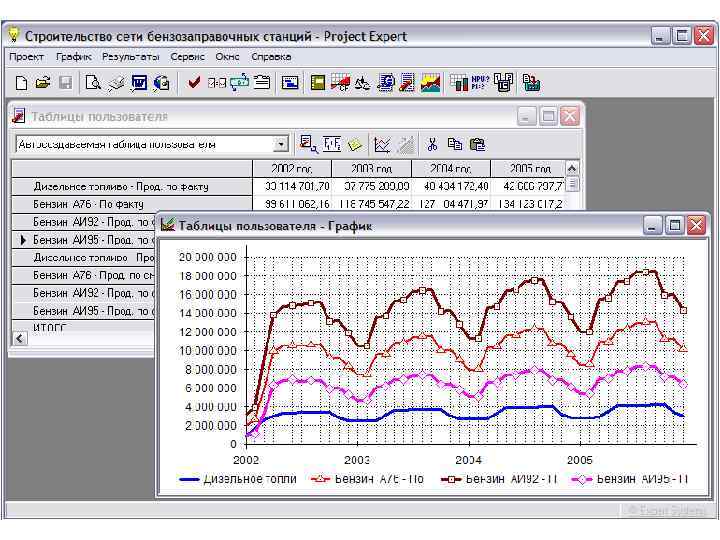Maximize the Таблицы пользователя table window
This screenshot has height=540, width=720.
point(548,117)
